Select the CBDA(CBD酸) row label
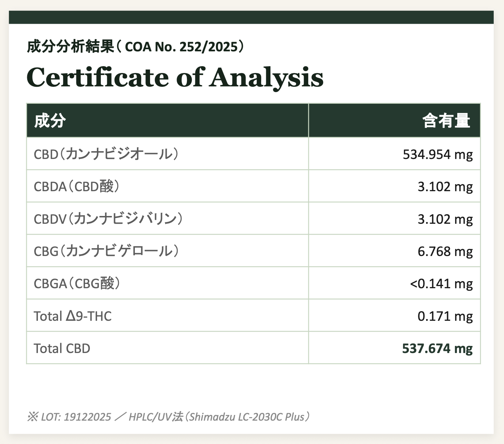 76,187
